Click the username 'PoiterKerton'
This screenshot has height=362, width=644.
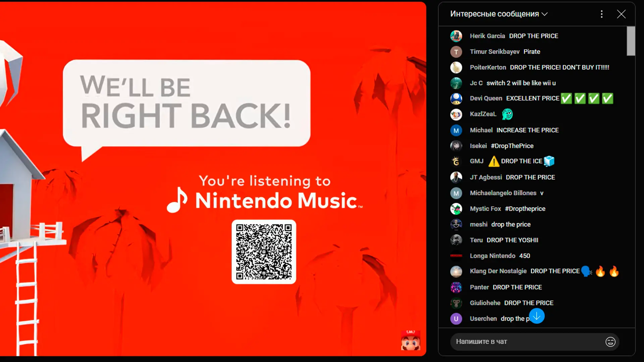[488, 67]
